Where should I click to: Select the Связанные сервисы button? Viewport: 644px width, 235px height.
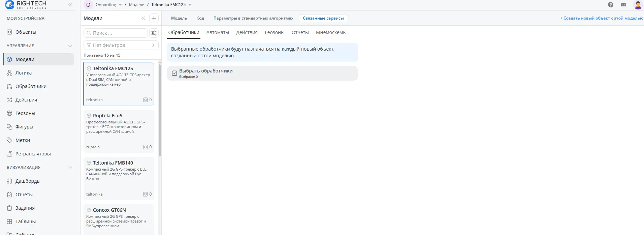(x=323, y=18)
